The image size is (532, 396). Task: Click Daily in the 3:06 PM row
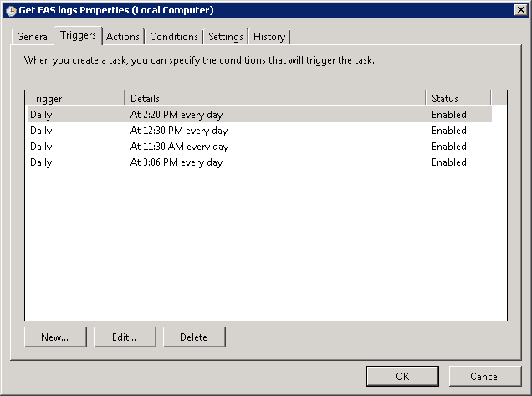click(x=41, y=162)
